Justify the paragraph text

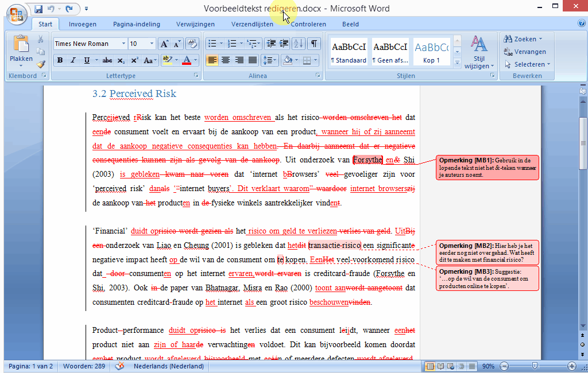pos(253,60)
